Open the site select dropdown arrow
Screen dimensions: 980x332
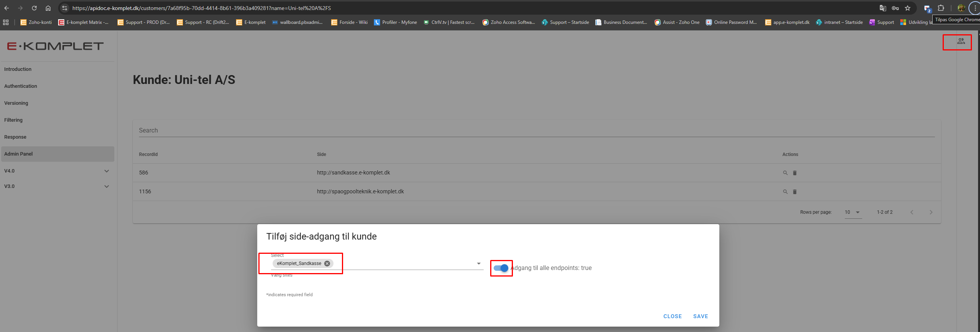pos(479,263)
